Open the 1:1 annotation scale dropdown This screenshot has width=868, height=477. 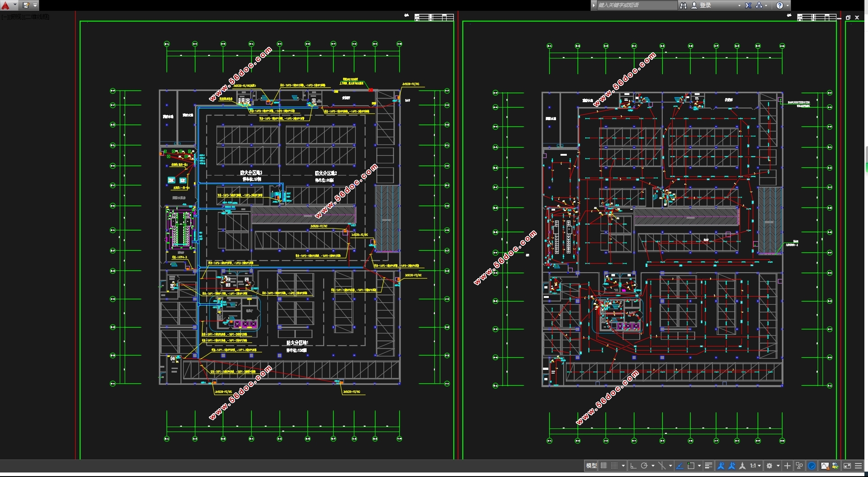point(755,466)
